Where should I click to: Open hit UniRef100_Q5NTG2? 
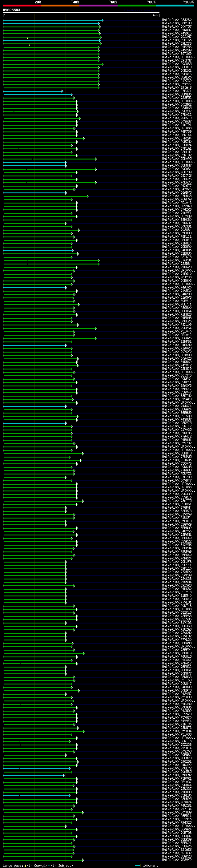click(177, 155)
